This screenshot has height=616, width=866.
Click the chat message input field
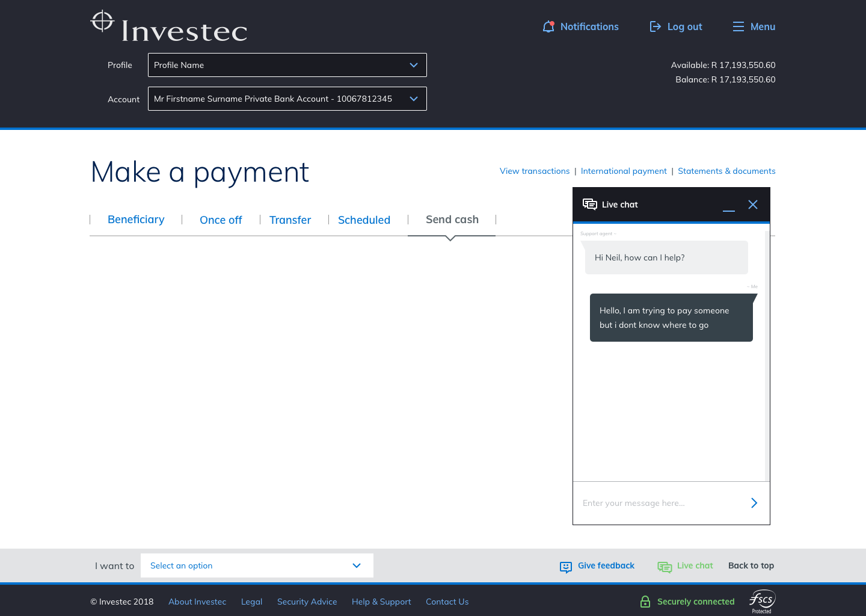(659, 503)
